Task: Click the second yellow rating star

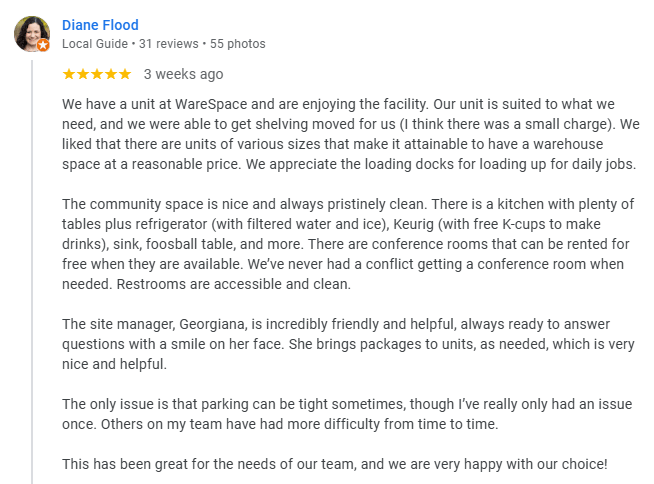Action: click(x=83, y=74)
